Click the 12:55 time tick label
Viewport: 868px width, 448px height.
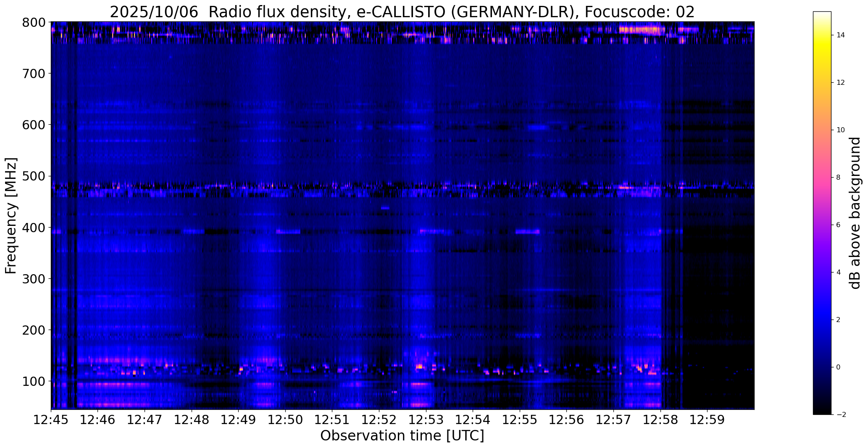520,419
